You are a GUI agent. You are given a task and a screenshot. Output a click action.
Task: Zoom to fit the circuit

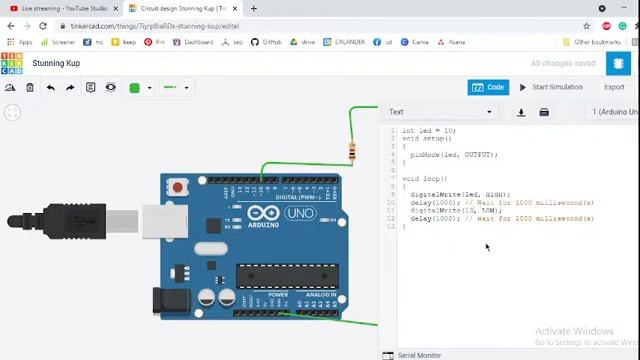click(12, 113)
